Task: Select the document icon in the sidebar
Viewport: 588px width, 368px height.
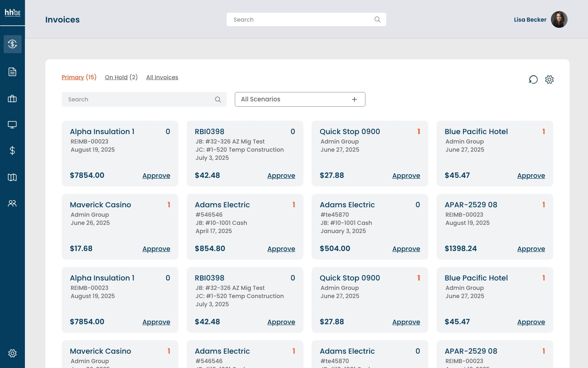Action: coord(12,72)
